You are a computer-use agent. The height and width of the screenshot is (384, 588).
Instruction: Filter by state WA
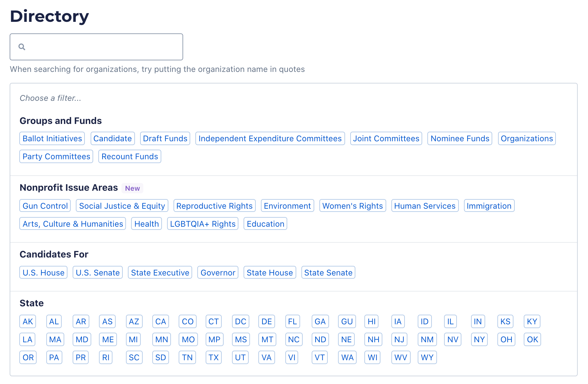pos(347,357)
